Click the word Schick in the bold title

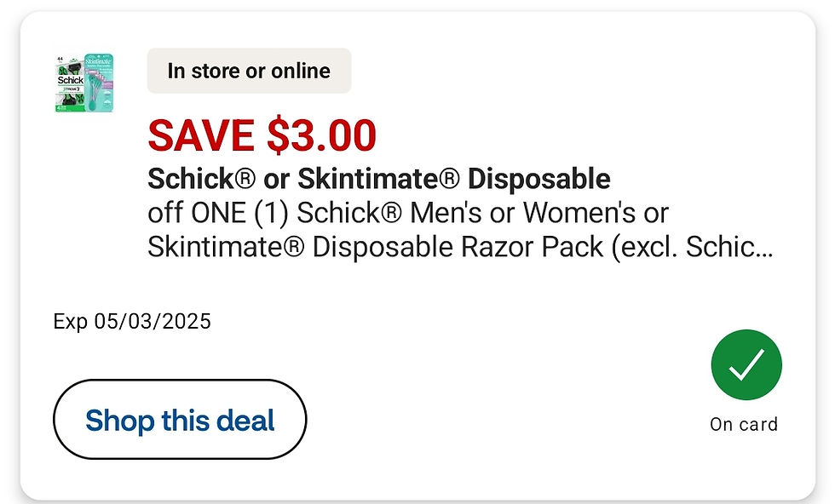click(x=192, y=179)
